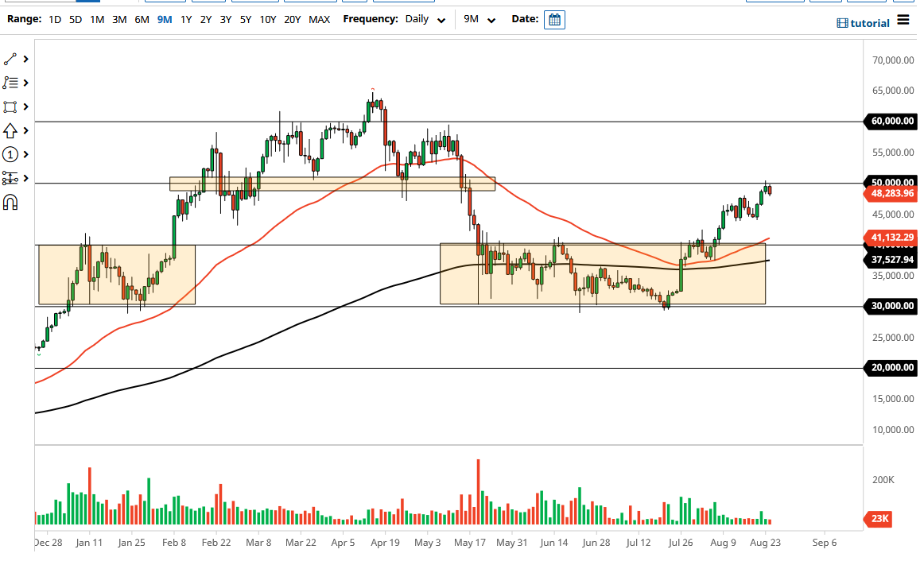Open the calendar date picker

coord(554,19)
